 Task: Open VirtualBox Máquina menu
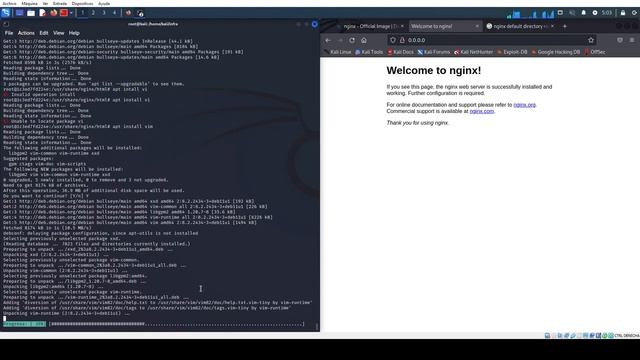click(x=29, y=3)
